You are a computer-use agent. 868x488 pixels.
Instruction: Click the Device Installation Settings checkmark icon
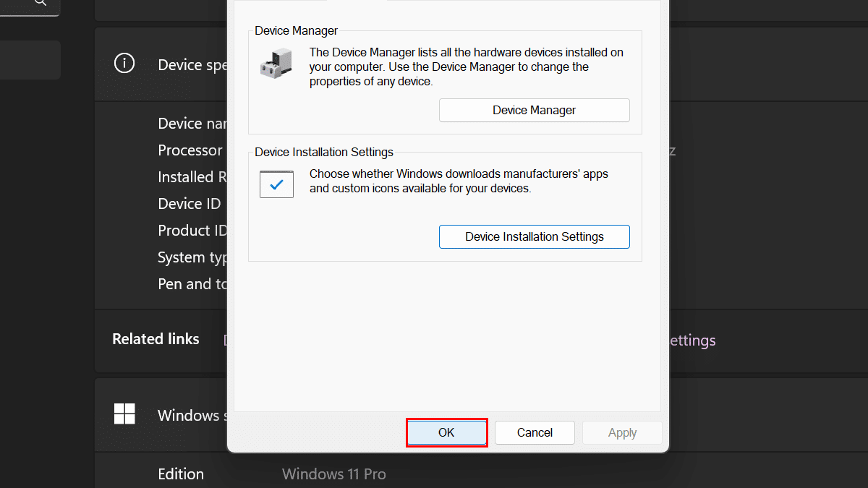[x=276, y=184]
